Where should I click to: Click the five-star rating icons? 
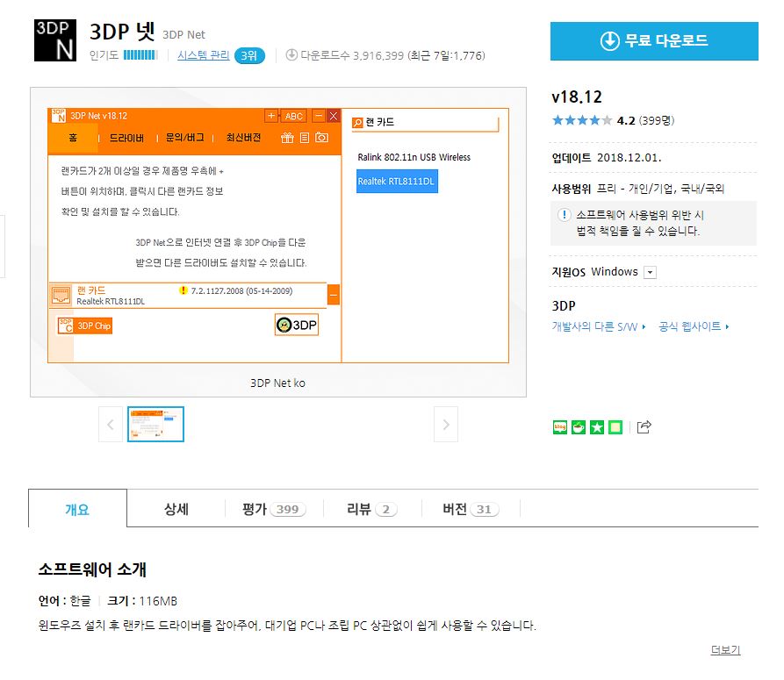pos(581,120)
